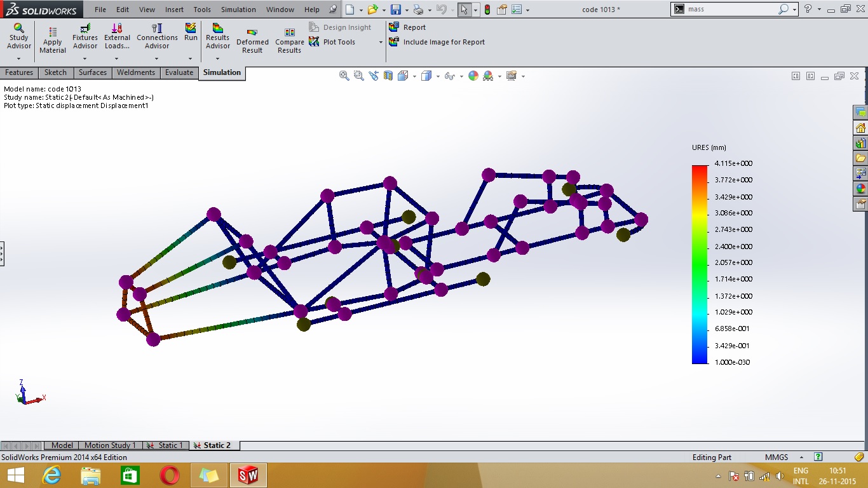Expand the Hide/Show Items dropdown arrow
The height and width of the screenshot is (488, 868).
point(460,76)
